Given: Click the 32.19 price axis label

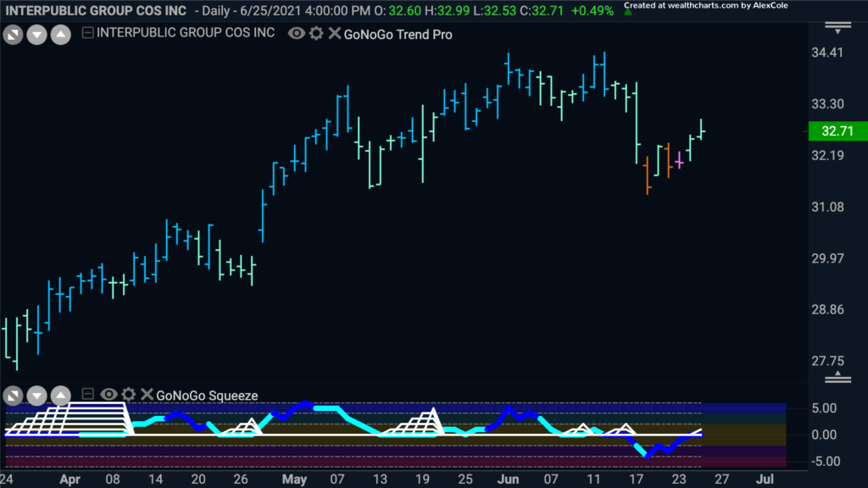Looking at the screenshot, I should tap(827, 156).
